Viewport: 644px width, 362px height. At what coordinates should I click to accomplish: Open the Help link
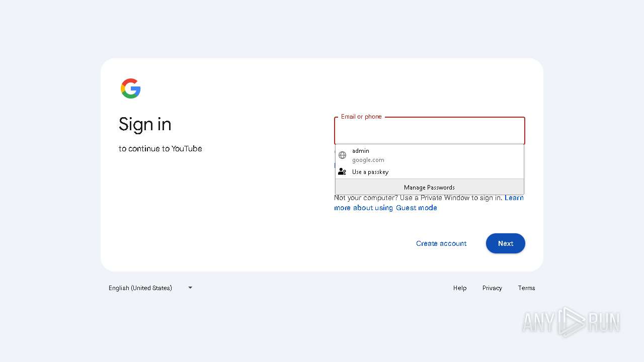point(460,288)
